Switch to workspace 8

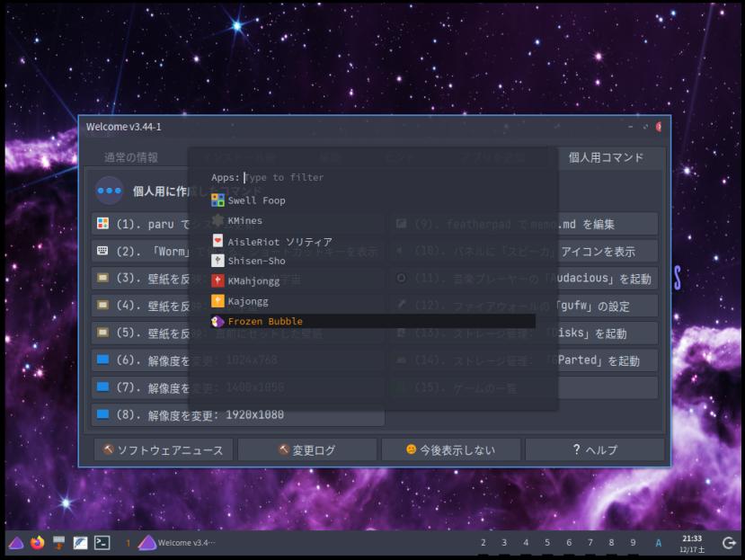click(x=611, y=542)
